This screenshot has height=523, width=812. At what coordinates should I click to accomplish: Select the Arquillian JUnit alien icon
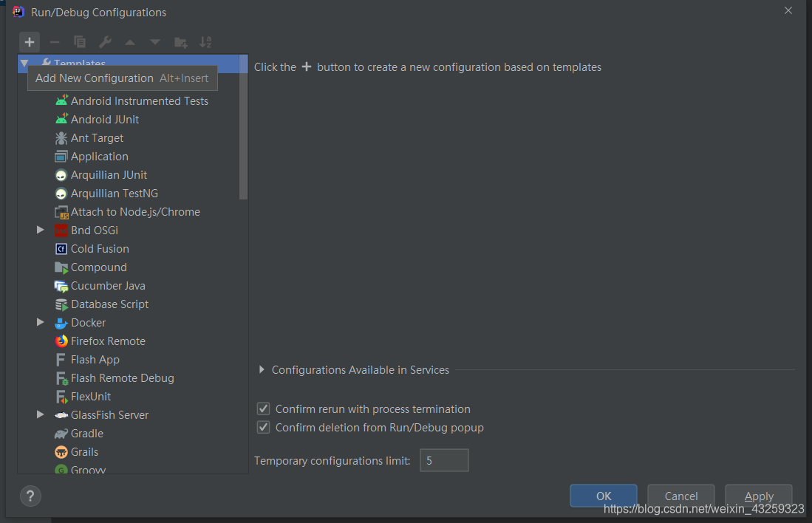point(61,175)
